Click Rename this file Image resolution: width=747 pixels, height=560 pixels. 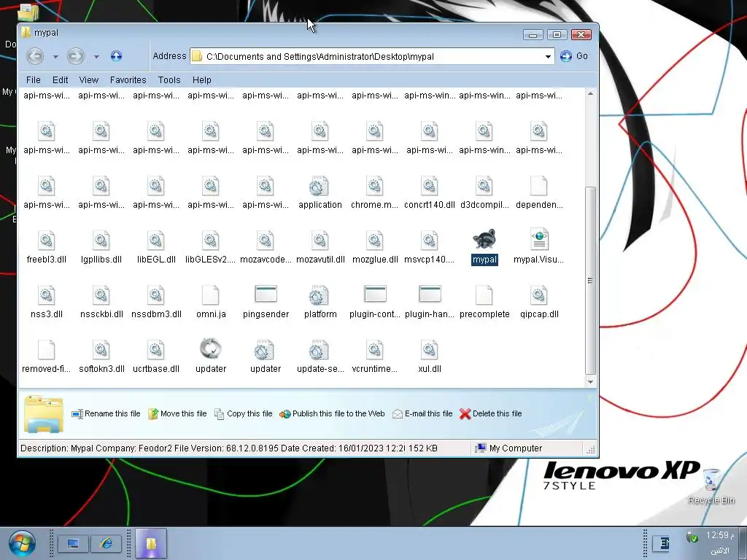point(107,414)
